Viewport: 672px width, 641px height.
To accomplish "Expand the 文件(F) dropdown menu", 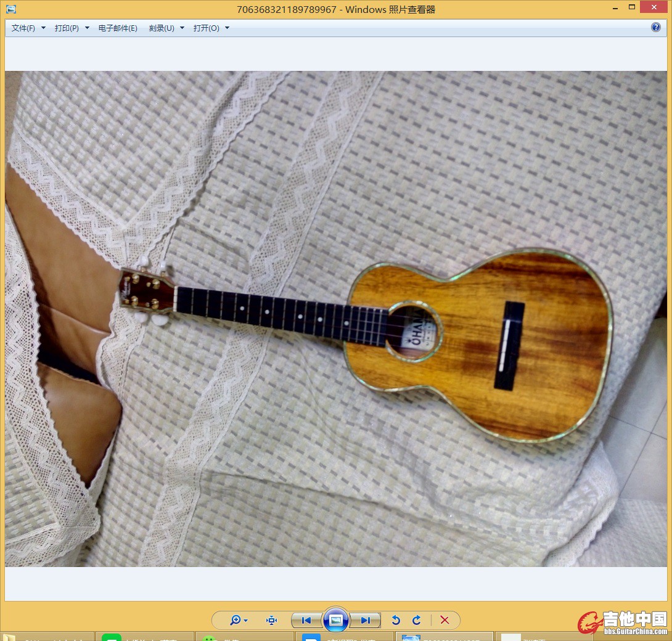I will point(28,28).
